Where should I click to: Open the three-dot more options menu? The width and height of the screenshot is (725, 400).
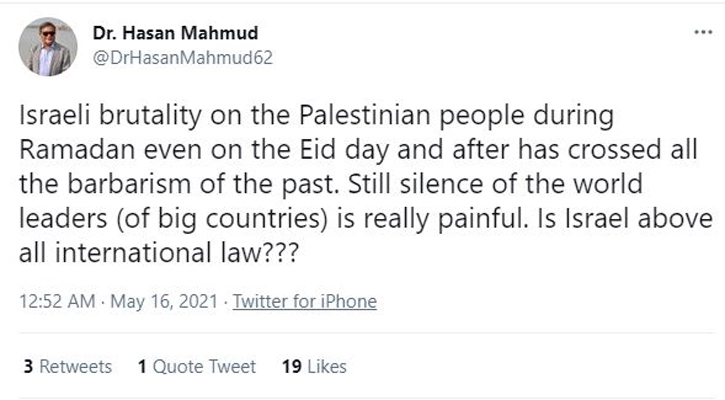tap(702, 33)
